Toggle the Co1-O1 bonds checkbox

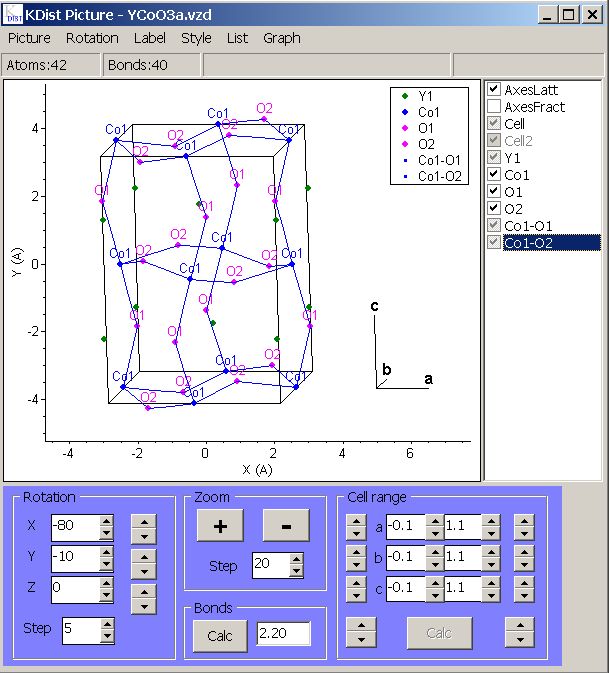[494, 225]
